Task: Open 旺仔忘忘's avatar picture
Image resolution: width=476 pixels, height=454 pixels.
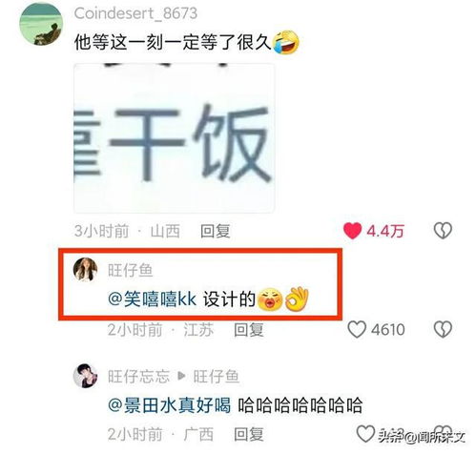Action: pyautogui.click(x=85, y=376)
